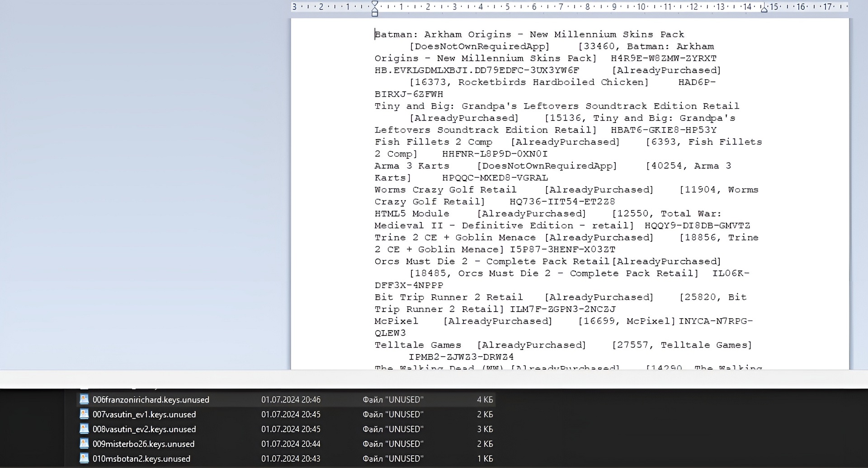
Task: Click Файл "UNUSED" type in 008vasutin_ev2 row
Action: point(393,429)
